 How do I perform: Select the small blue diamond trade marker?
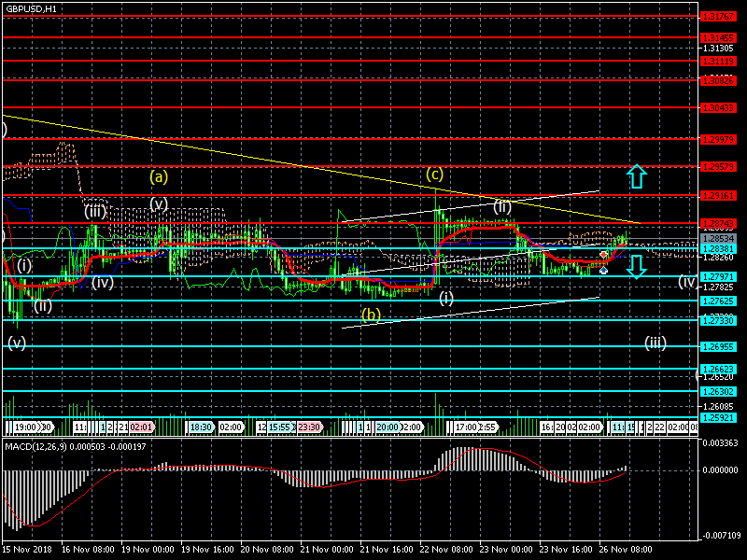coord(603,271)
